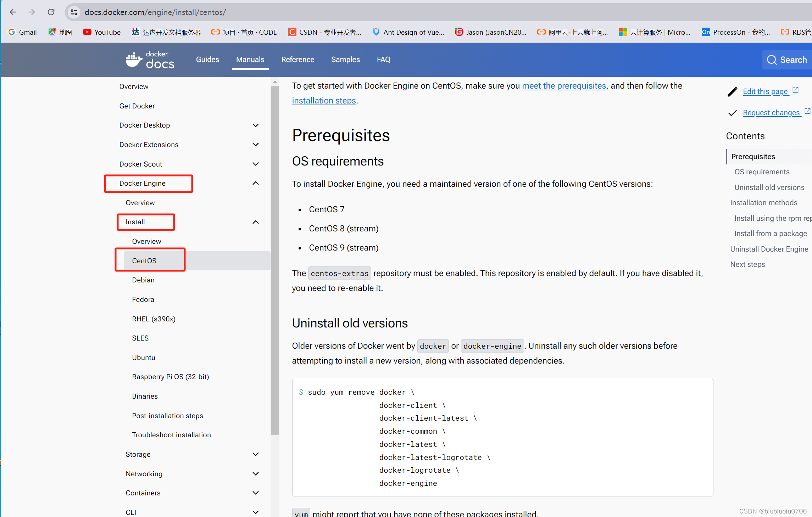Open the ProcessOn bookmark
Screen dimensions: 812x517
(736, 32)
